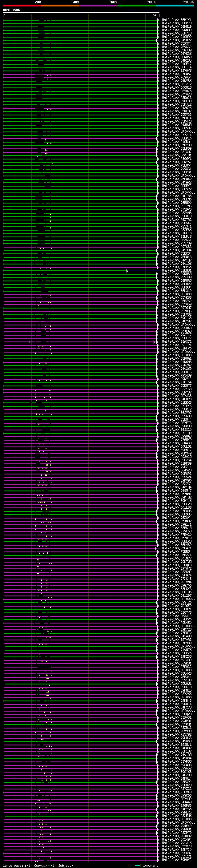Image resolution: width=197 pixels, height=868 pixels.
Task: Select label UniRef100_Q40269
Action: click(176, 369)
